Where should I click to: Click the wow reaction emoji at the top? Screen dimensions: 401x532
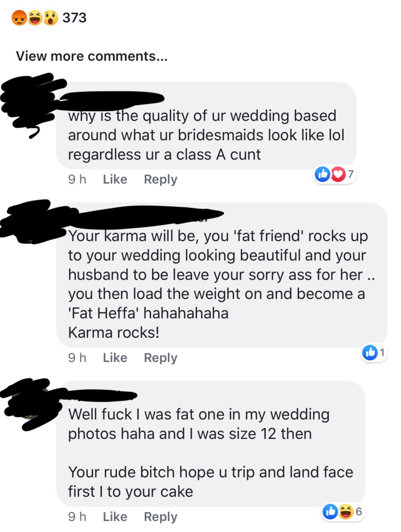pyautogui.click(x=50, y=18)
